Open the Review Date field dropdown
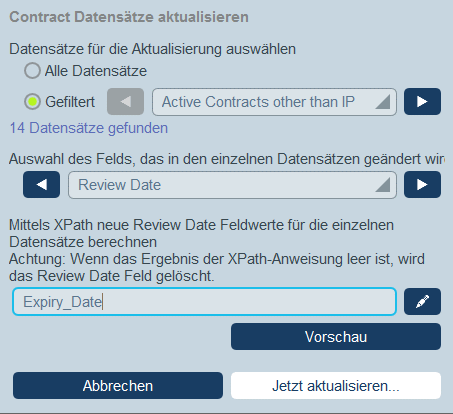 (x=232, y=185)
